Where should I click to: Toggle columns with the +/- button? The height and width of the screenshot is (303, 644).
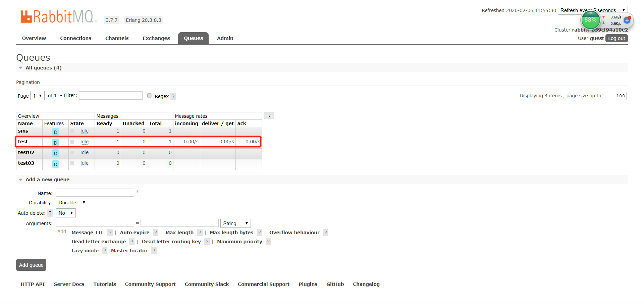tap(269, 116)
